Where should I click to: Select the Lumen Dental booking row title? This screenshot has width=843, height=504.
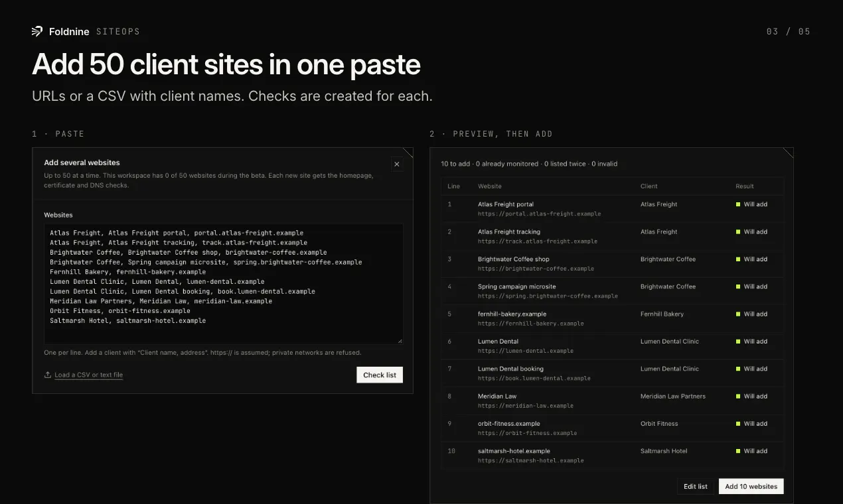tap(510, 369)
